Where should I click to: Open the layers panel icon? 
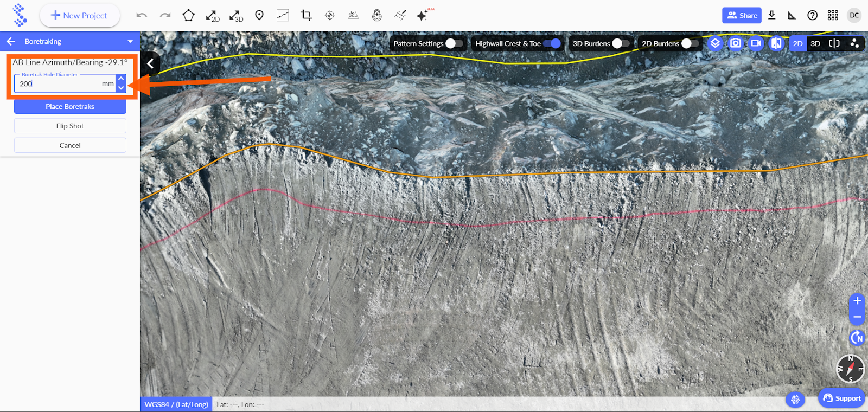(715, 43)
